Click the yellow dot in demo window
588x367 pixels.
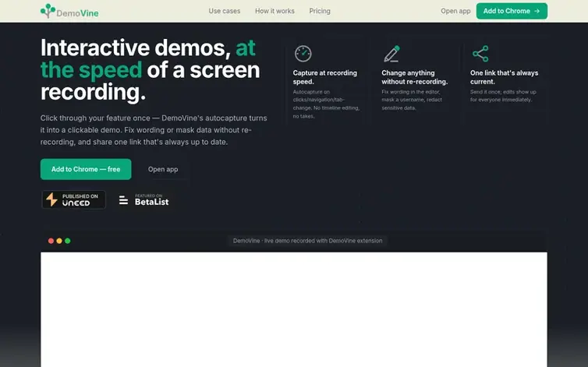[x=59, y=241]
